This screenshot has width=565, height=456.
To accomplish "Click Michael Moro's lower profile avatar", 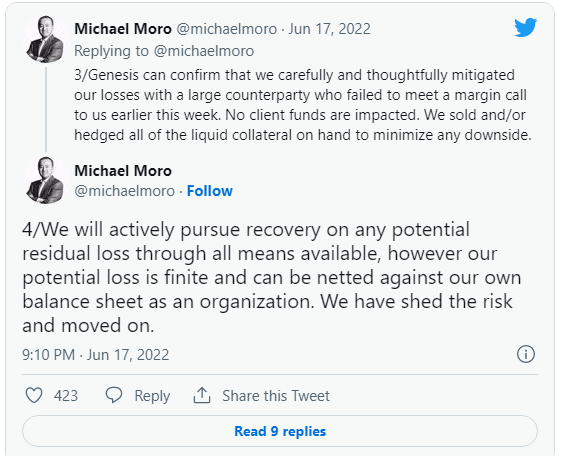I will coord(45,180).
